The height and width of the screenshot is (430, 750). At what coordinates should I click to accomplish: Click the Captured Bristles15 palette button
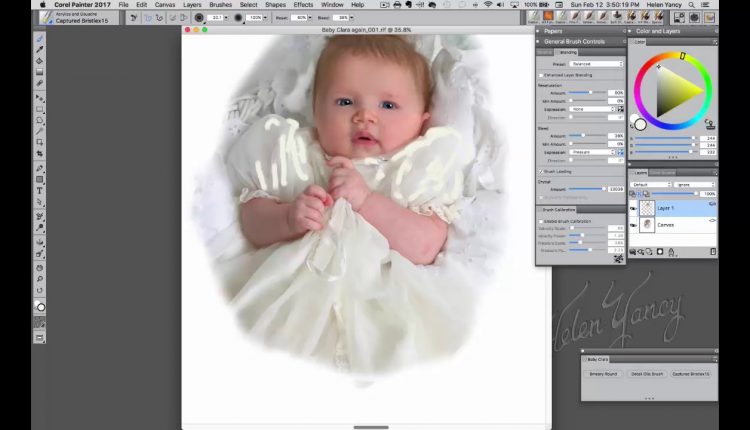pos(691,373)
